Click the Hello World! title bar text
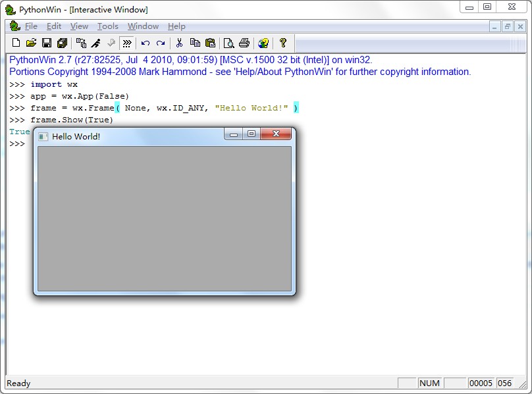The height and width of the screenshot is (394, 532). click(76, 137)
